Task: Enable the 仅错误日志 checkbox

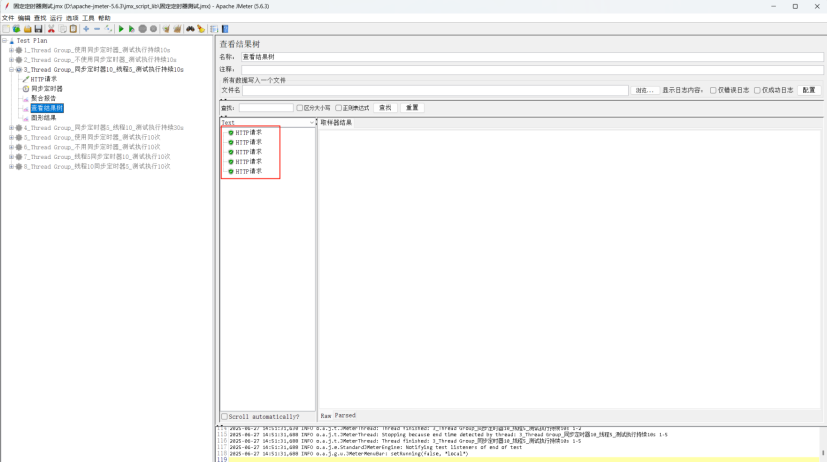Action: coord(713,90)
